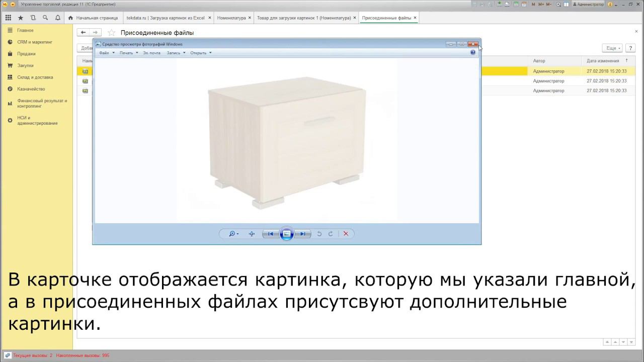Click the list scroll-to-top arrow

tap(608, 342)
